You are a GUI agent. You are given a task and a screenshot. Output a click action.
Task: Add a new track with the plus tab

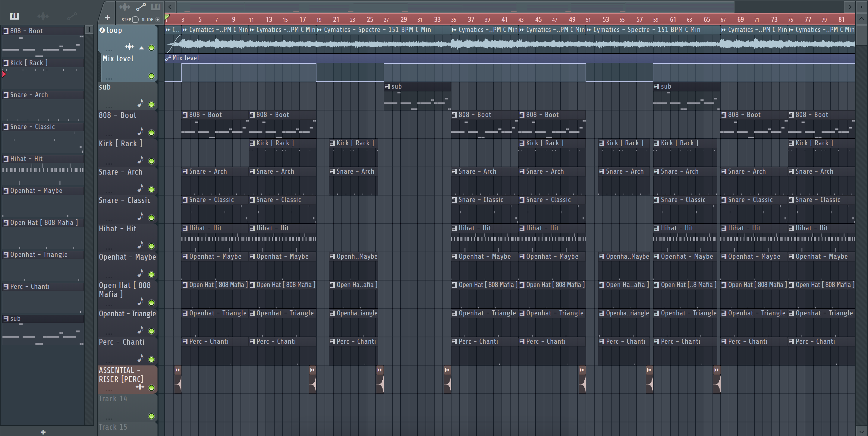(x=108, y=17)
